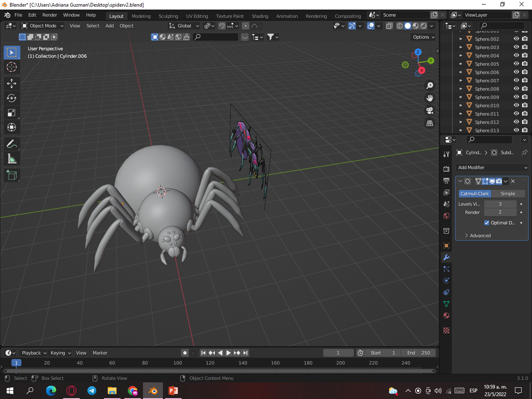This screenshot has width=532, height=399.
Task: Switch to the Shading workspace tab
Action: pos(260,16)
